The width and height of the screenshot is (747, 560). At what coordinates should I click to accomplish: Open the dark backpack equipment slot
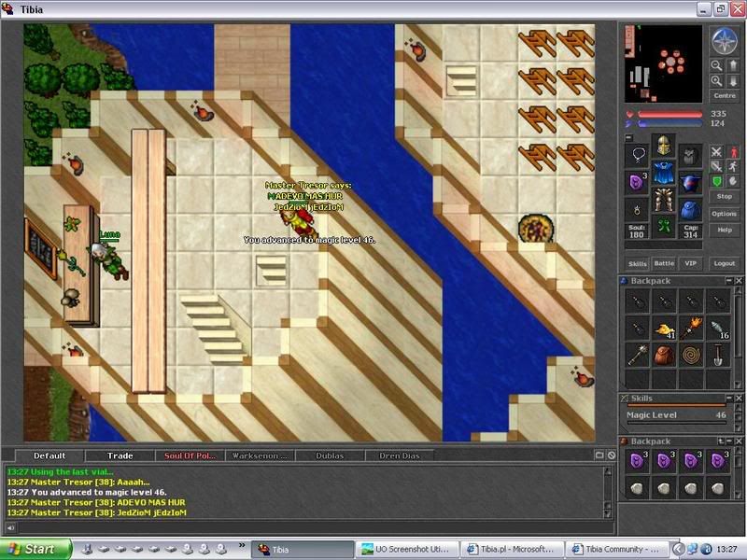tap(690, 155)
